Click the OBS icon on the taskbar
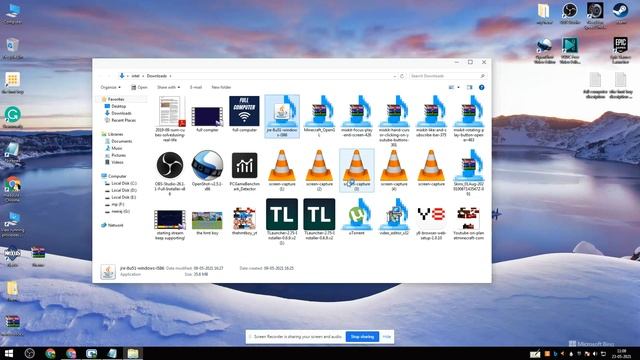The width and height of the screenshot is (640, 360). point(29,353)
